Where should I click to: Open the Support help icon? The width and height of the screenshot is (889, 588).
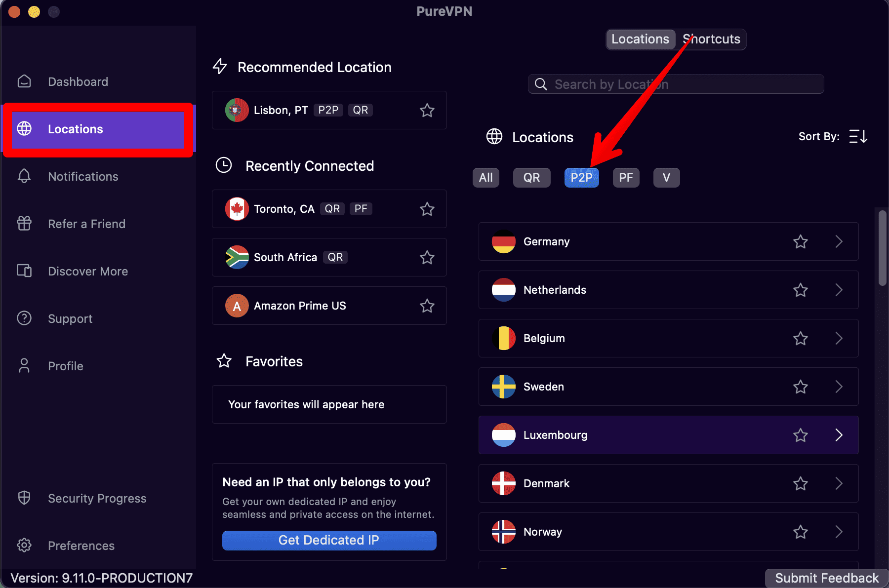click(23, 318)
